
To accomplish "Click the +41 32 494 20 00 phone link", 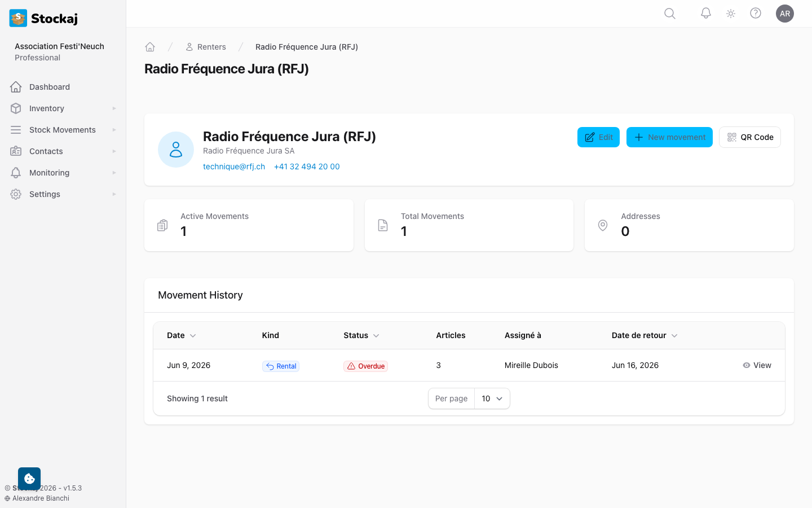I will (307, 167).
